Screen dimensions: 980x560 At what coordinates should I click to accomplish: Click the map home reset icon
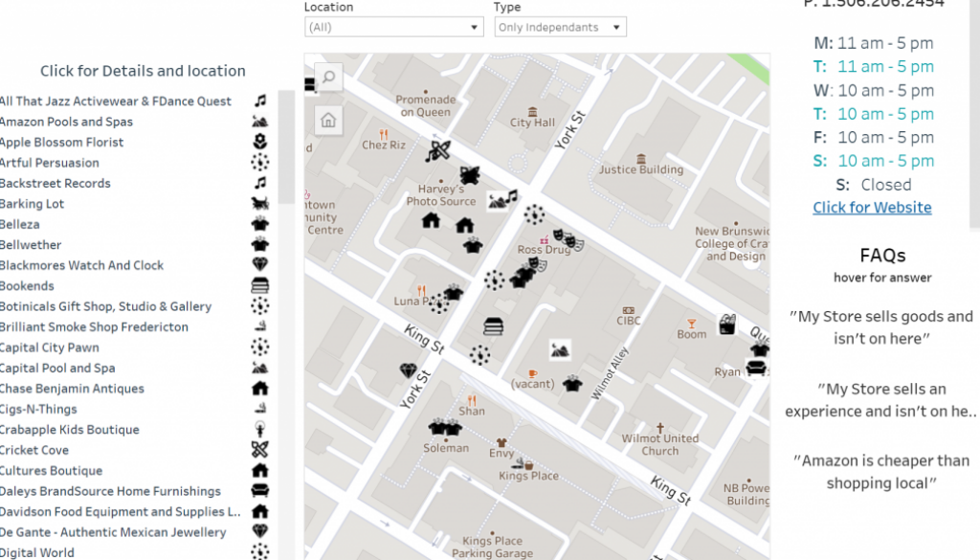[x=328, y=120]
